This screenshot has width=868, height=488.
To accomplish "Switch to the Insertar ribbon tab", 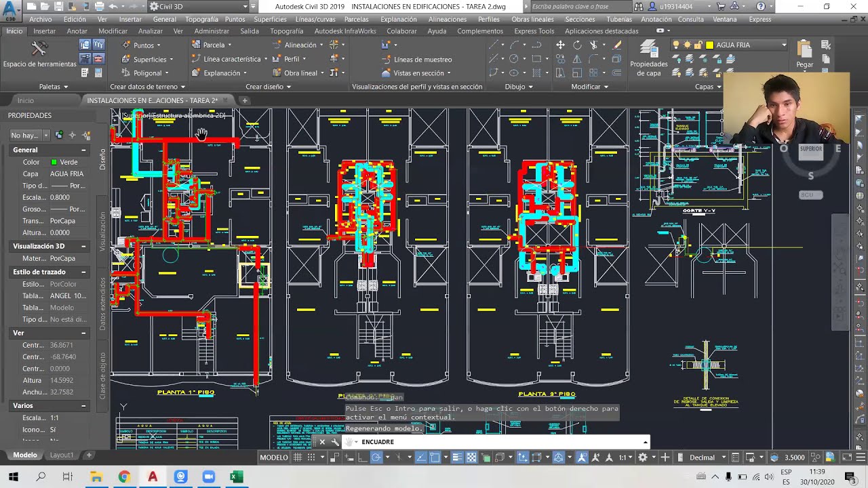I will (x=45, y=31).
